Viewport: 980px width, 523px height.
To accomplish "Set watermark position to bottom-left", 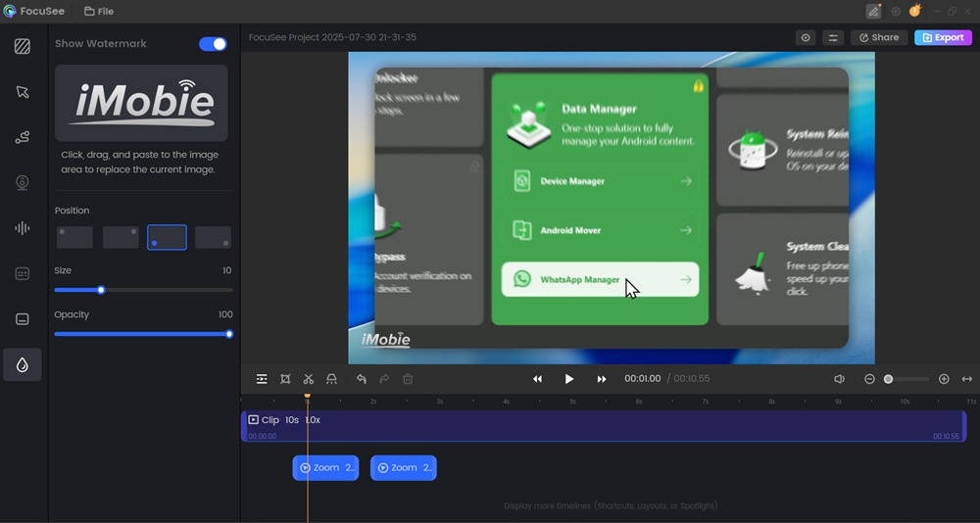I will [x=167, y=237].
